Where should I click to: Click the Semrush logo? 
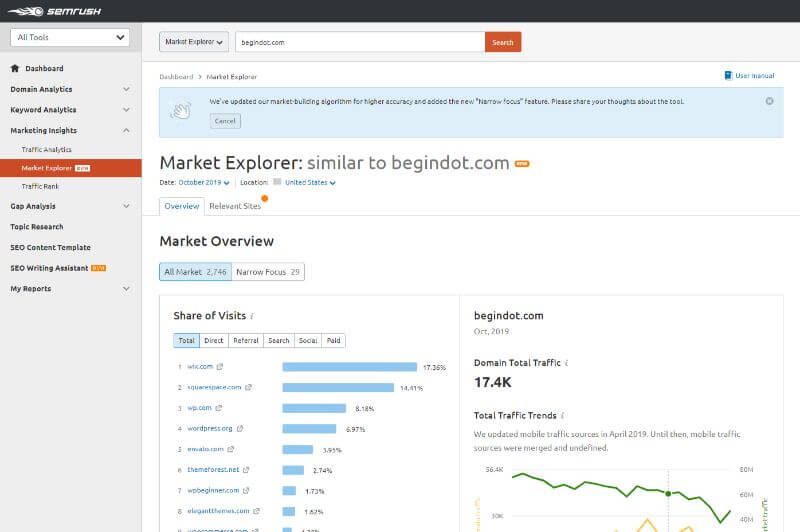click(55, 11)
